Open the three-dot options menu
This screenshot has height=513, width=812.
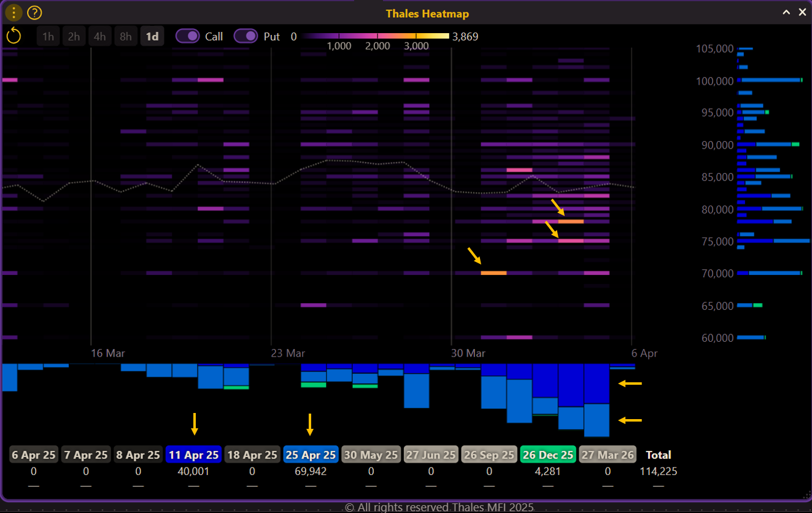(x=14, y=12)
